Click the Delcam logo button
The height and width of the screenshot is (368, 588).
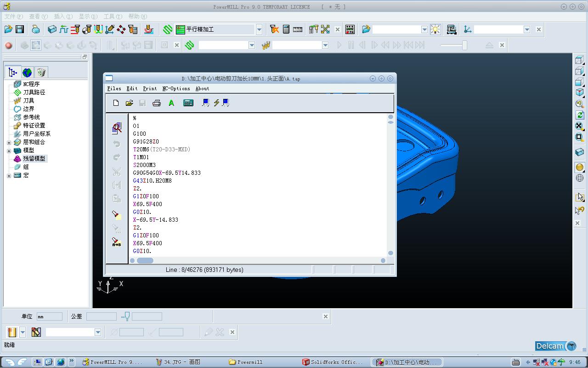point(556,346)
